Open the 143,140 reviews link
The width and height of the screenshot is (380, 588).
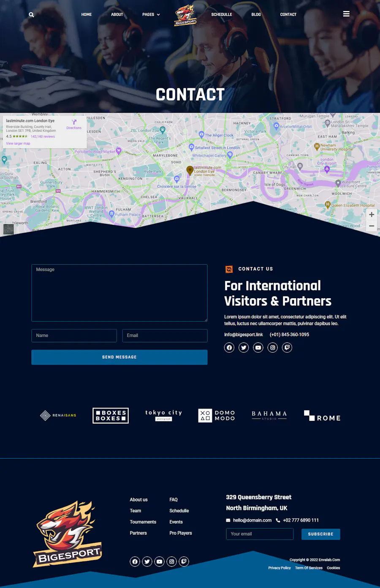43,136
